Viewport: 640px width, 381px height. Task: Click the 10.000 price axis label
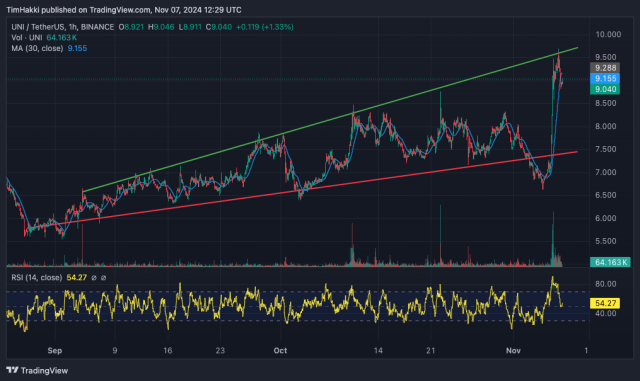608,34
